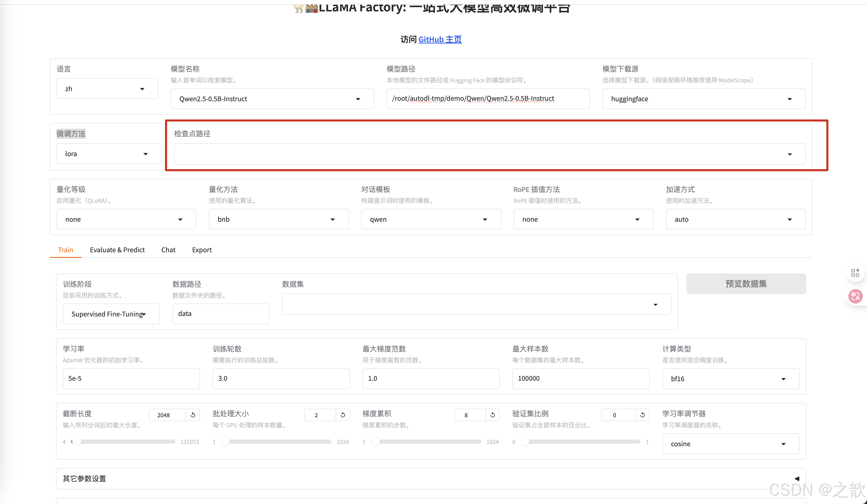Open the 检查点路径 dropdown

click(489, 154)
